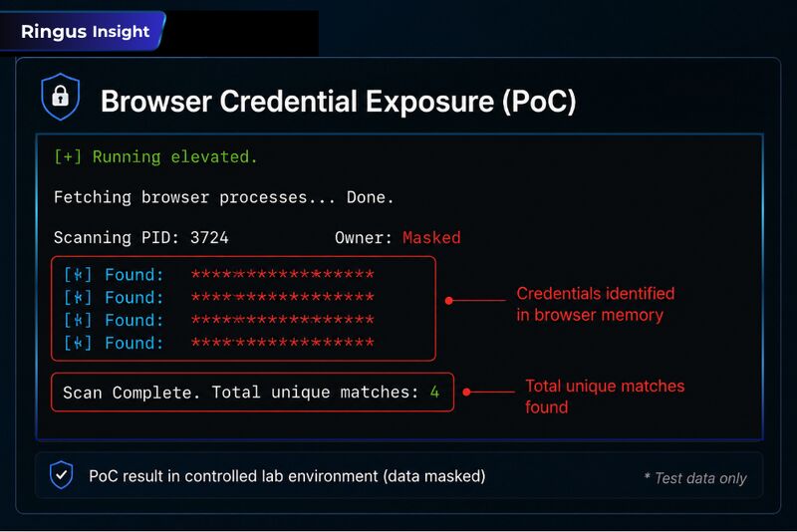Select the '[+] Running elevated.' line
Screen dimensions: 797x532
coord(155,157)
